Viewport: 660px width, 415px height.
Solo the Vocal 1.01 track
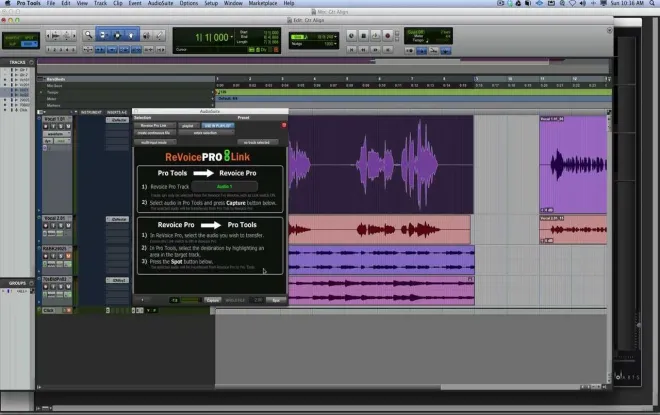click(61, 126)
